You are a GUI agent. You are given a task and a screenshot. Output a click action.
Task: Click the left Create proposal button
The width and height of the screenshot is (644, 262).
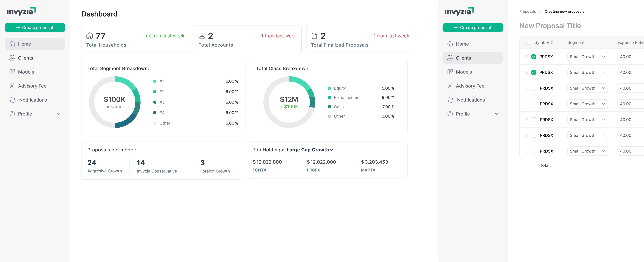coord(35,28)
